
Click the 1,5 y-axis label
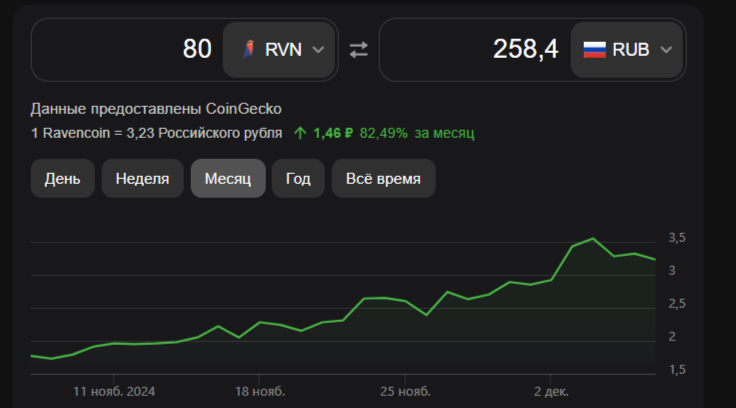677,370
